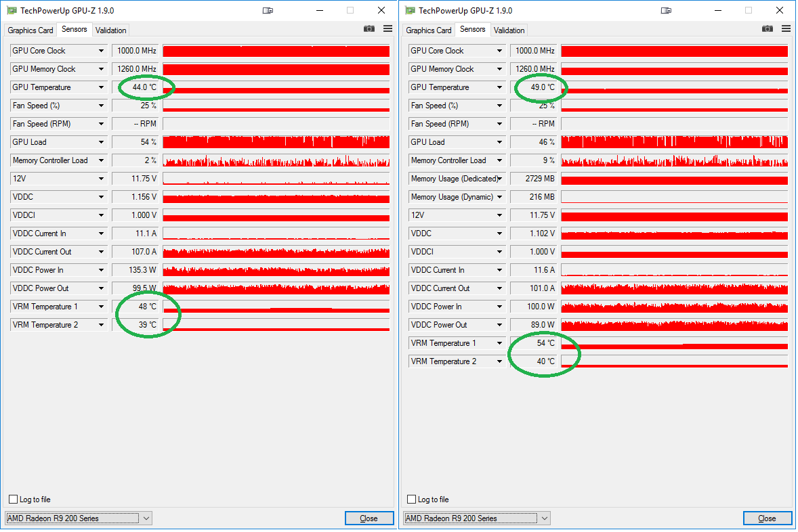The height and width of the screenshot is (532, 798).
Task: Open Fan Speed (%) dropdown in left window
Action: pyautogui.click(x=102, y=106)
